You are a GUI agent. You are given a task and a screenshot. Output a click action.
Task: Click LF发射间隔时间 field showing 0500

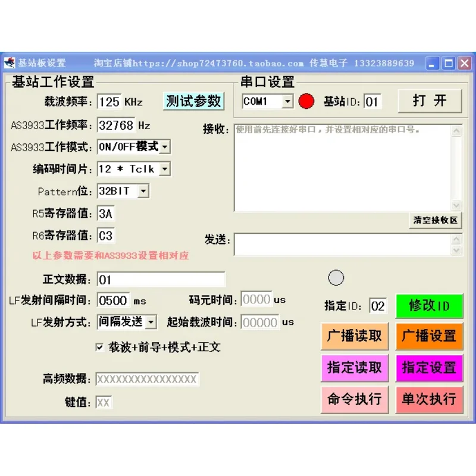[x=113, y=300]
